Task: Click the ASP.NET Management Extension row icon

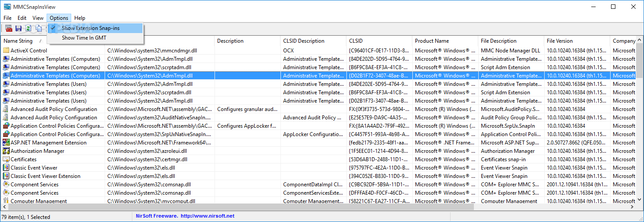Action: (x=6, y=143)
